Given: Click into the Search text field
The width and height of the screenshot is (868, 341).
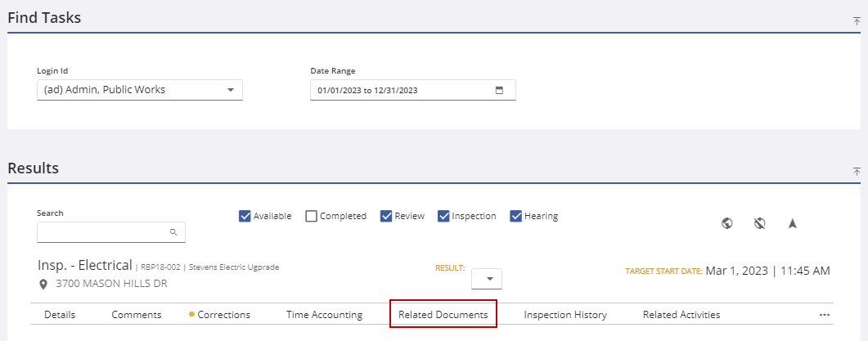Looking at the screenshot, I should pos(102,232).
